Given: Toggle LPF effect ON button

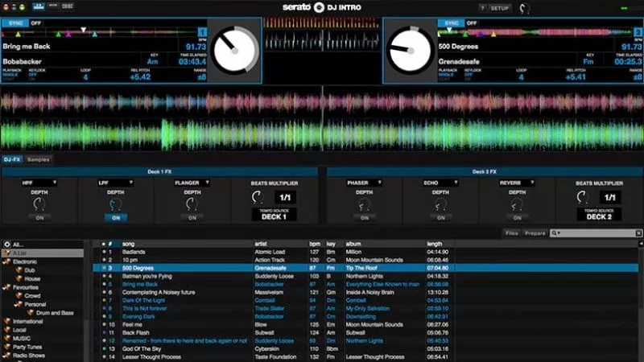Looking at the screenshot, I should click(x=116, y=218).
